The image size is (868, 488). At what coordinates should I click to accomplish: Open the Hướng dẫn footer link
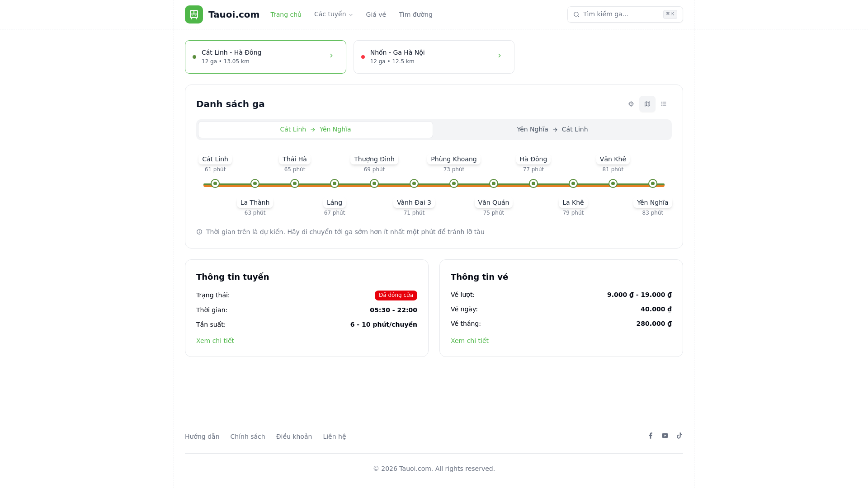point(202,436)
